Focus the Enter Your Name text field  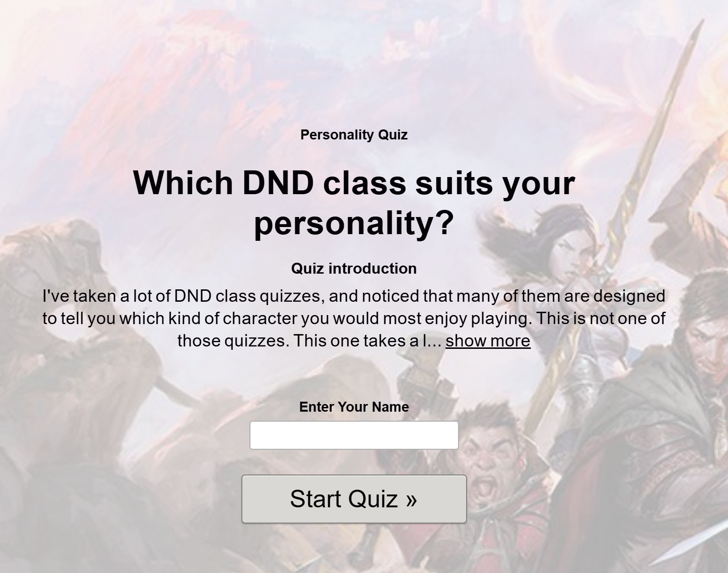[x=354, y=435]
